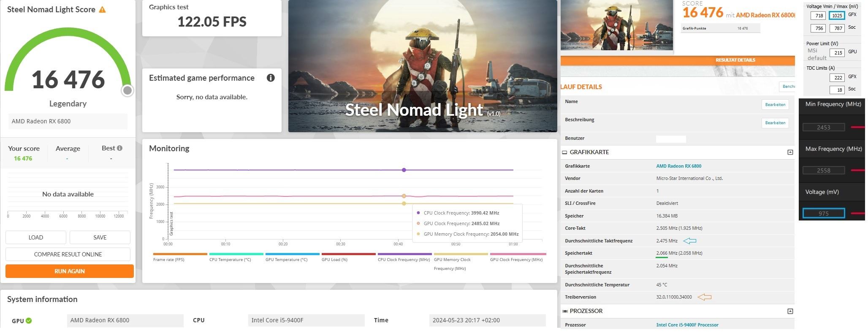Click the GPU field in System information
This screenshot has width=868, height=332.
(x=125, y=321)
